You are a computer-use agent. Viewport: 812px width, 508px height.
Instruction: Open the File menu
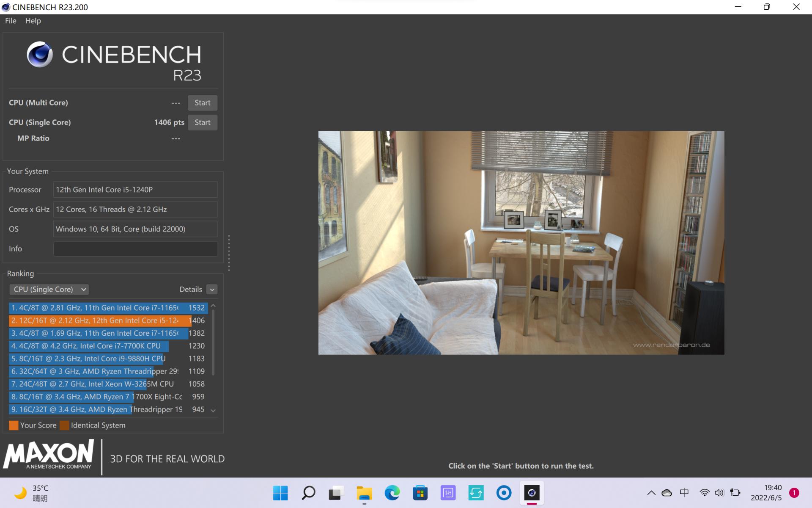coord(11,21)
